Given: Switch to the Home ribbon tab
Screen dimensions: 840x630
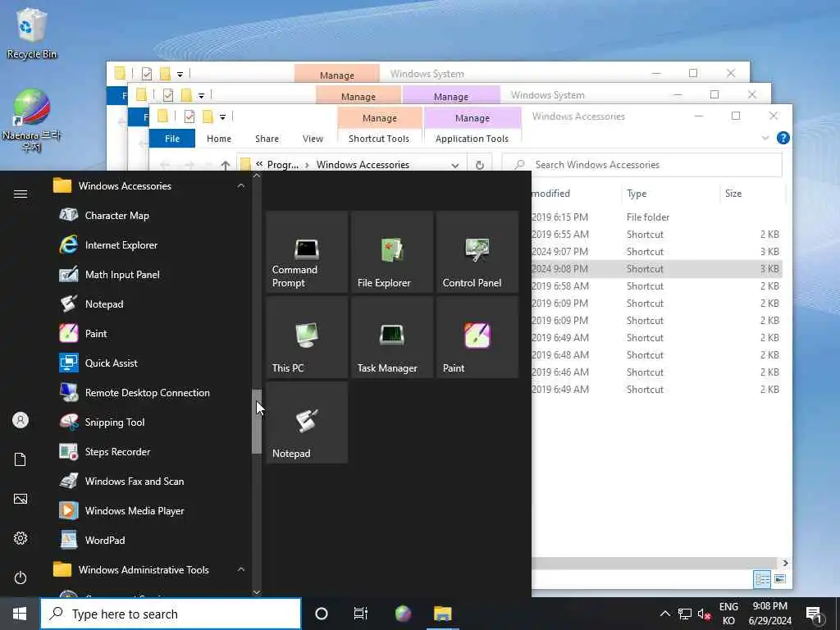Looking at the screenshot, I should (218, 138).
